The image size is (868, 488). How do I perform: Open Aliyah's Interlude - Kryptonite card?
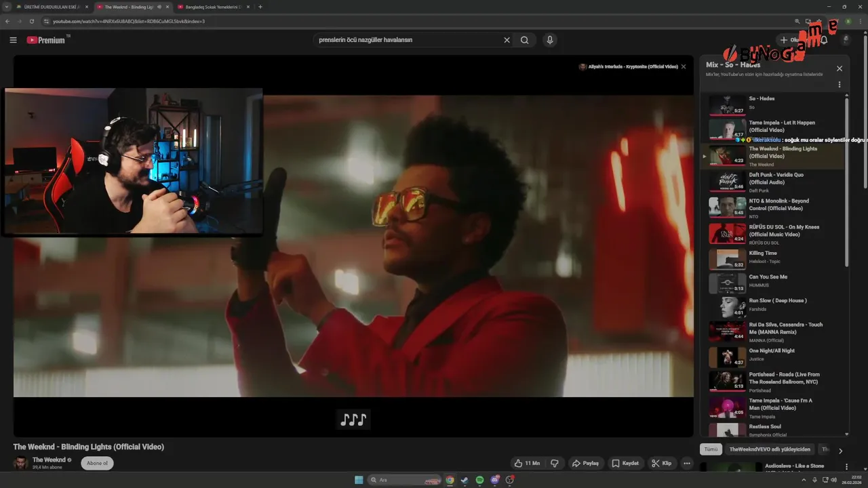click(x=628, y=66)
